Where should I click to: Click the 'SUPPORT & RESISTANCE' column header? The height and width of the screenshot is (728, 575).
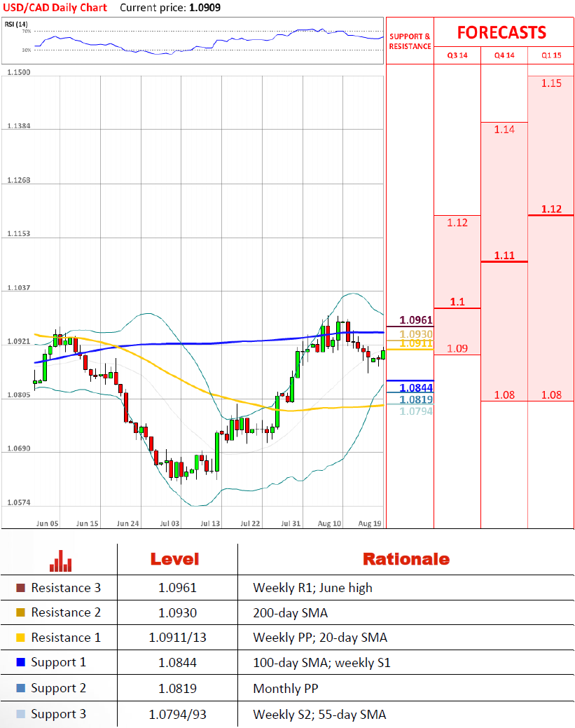click(410, 41)
